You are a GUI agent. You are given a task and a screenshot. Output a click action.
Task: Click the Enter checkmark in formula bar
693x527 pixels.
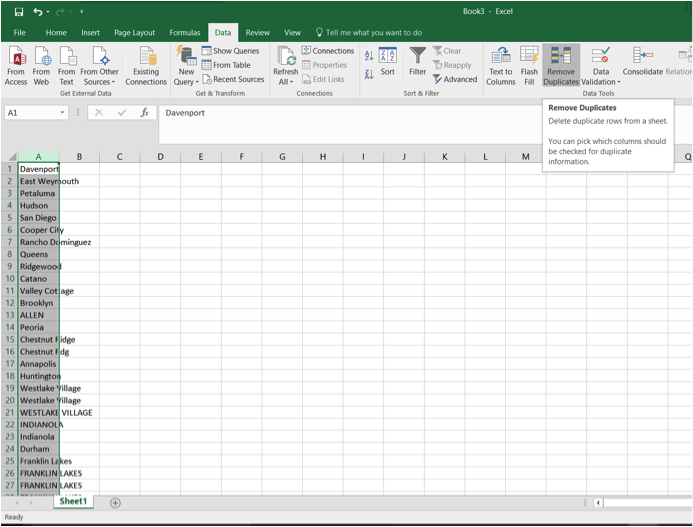122,113
